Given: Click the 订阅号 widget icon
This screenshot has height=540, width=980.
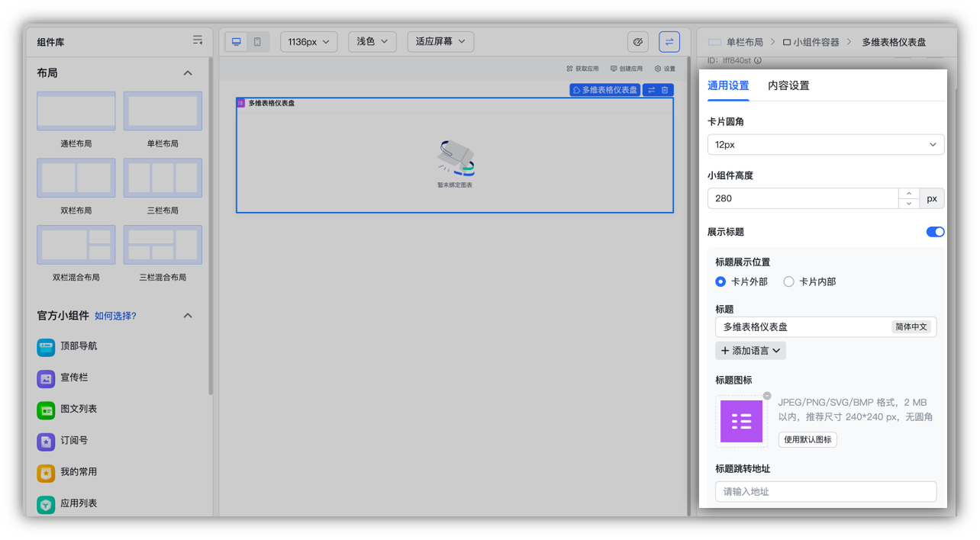Looking at the screenshot, I should pyautogui.click(x=46, y=442).
